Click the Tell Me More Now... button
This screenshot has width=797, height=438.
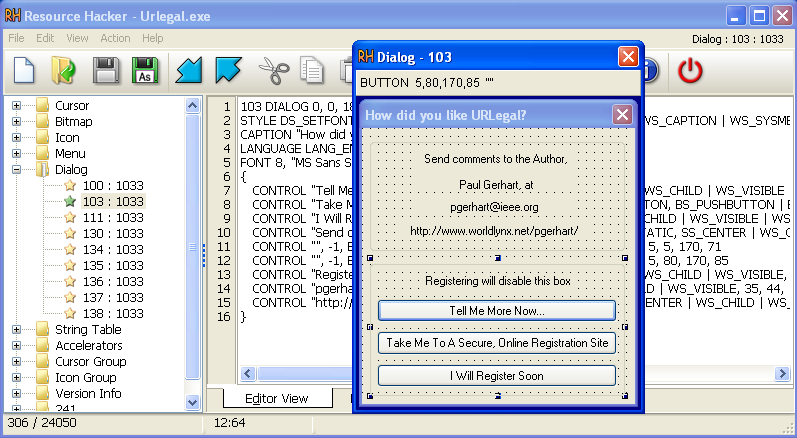[x=497, y=310]
